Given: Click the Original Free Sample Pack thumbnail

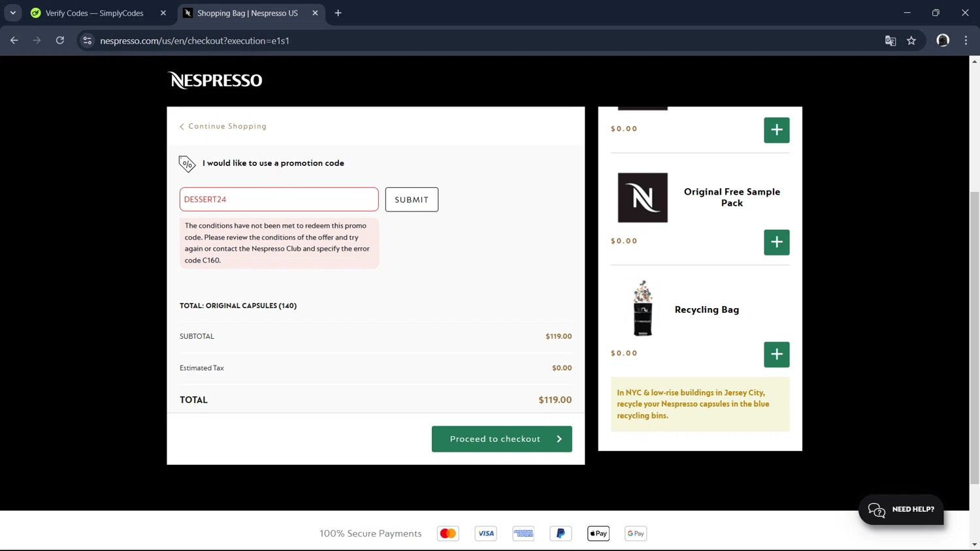Looking at the screenshot, I should coord(643,198).
